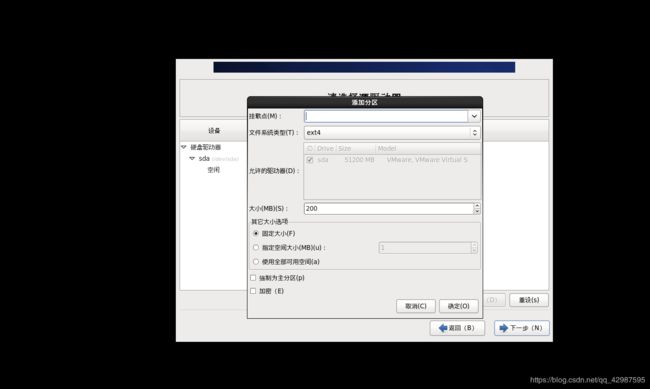Click the Reset (s) button
Viewport: 650px width, 389px height.
tap(529, 300)
